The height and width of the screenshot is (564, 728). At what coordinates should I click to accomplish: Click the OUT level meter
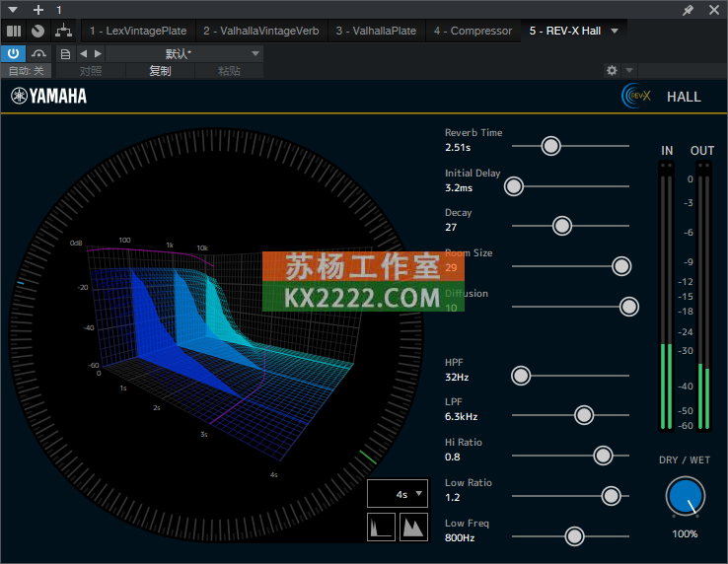pos(704,297)
